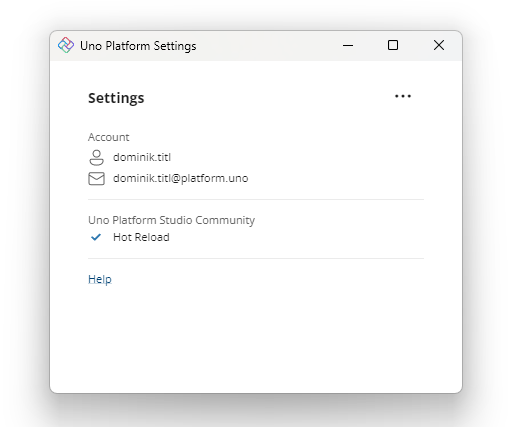Image resolution: width=514 pixels, height=427 pixels.
Task: Click the Account section label
Action: pyautogui.click(x=109, y=137)
